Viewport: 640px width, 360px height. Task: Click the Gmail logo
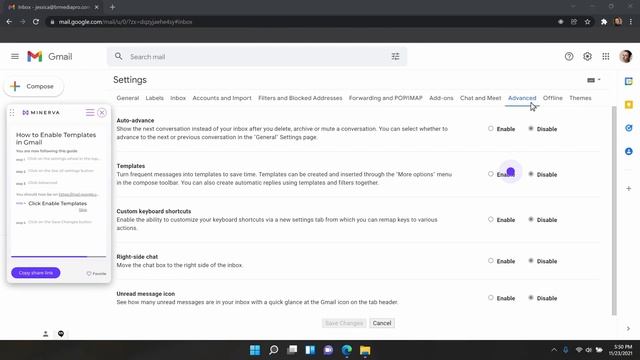pos(49,56)
